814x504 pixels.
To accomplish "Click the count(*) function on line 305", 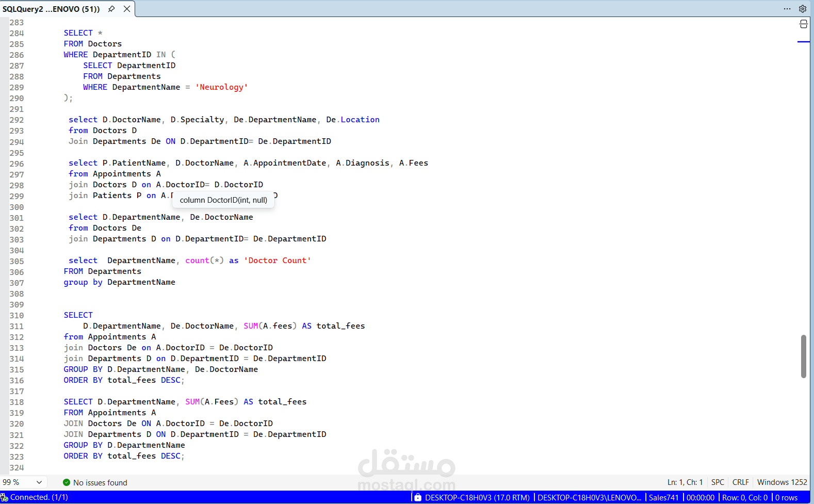I will pyautogui.click(x=204, y=261).
